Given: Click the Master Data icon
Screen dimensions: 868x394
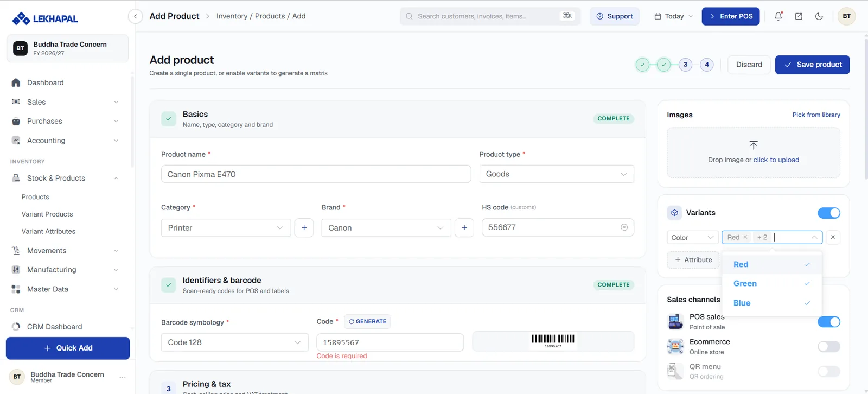Looking at the screenshot, I should [16, 289].
